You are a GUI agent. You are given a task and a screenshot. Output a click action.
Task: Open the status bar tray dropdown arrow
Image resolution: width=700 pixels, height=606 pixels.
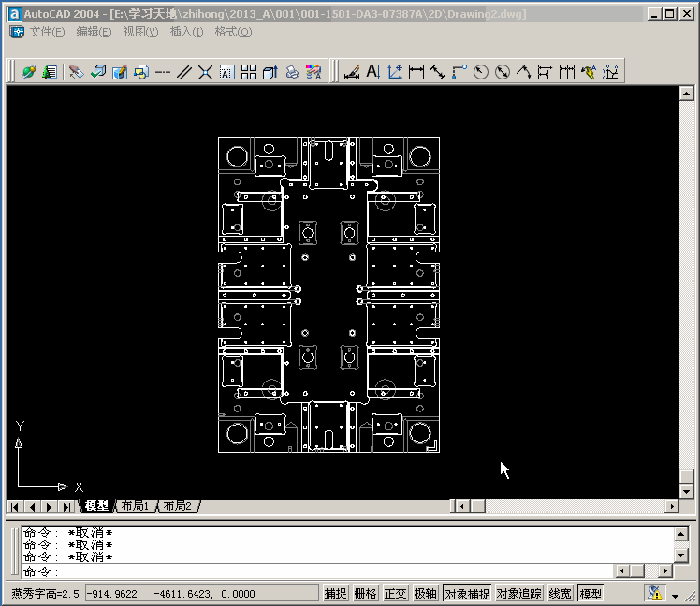pos(675,595)
